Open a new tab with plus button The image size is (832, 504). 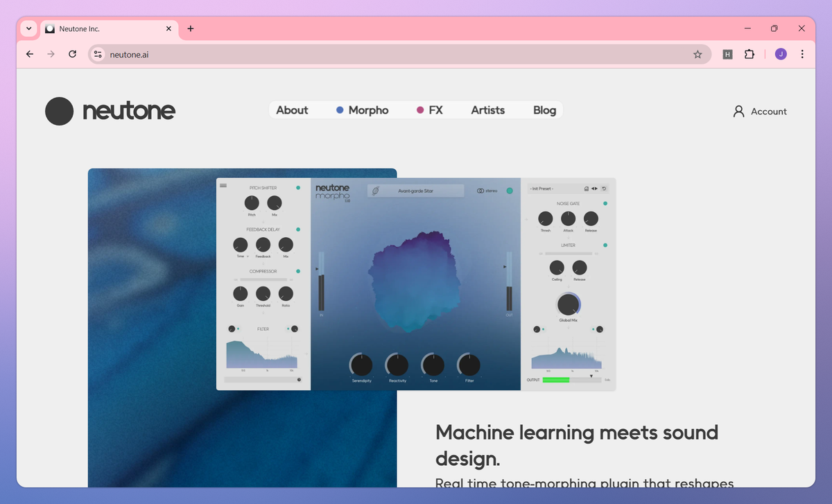pyautogui.click(x=191, y=28)
